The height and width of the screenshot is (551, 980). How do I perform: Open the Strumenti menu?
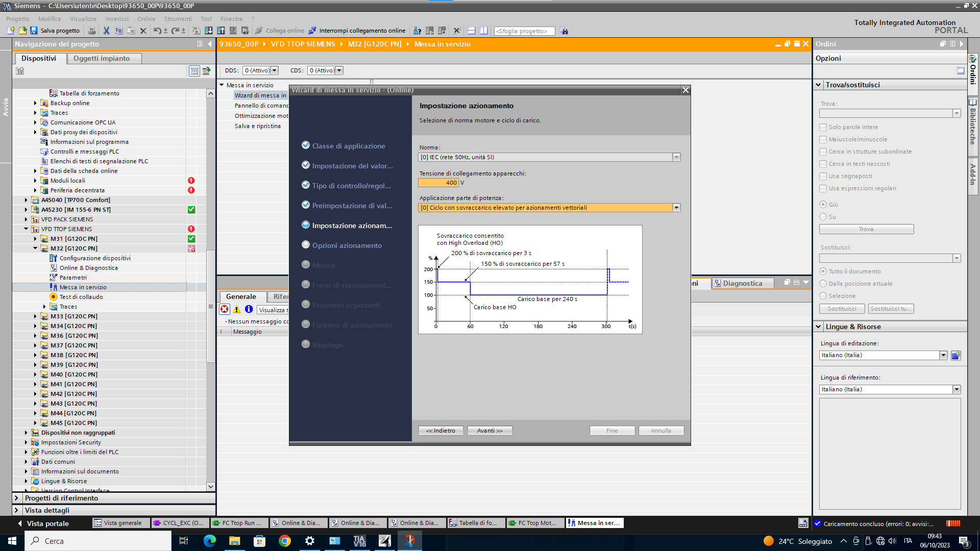point(178,19)
